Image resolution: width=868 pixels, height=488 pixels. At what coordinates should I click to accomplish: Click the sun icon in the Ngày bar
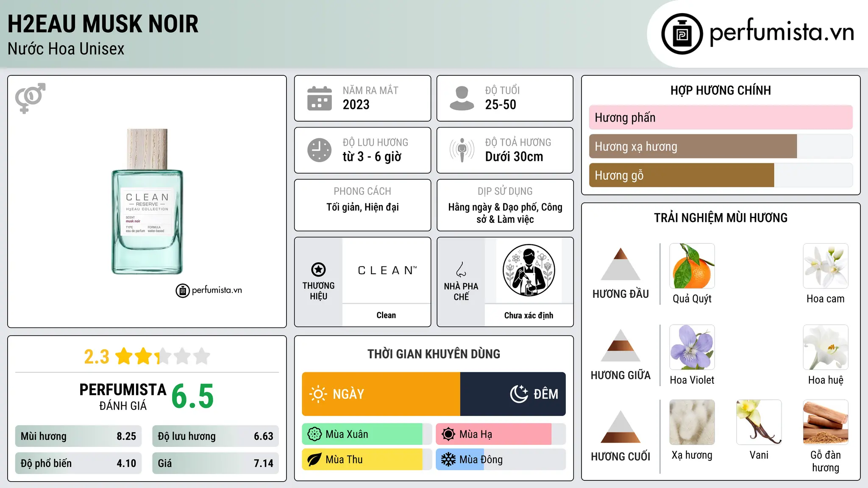[x=318, y=394]
